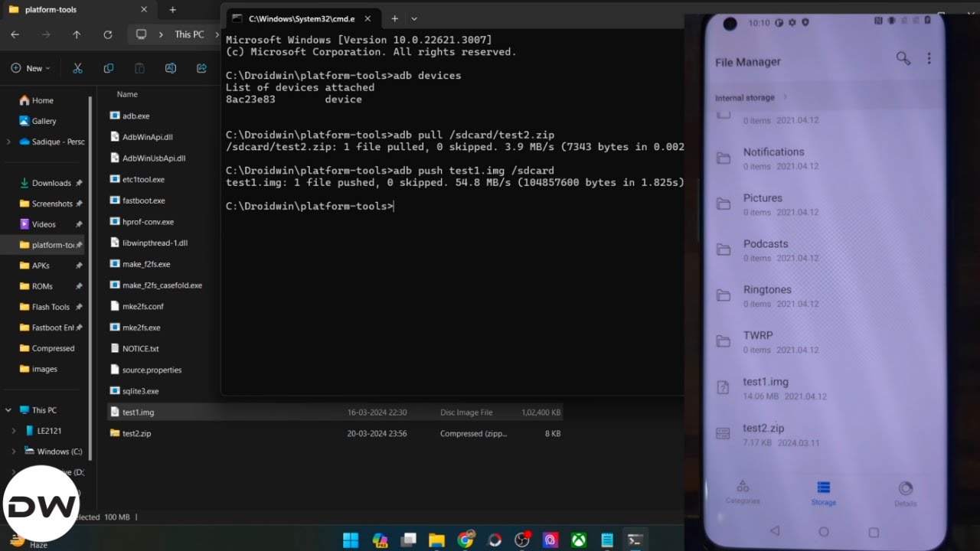Open the ROMs folder in sidebar
Image resolution: width=980 pixels, height=551 pixels.
coord(37,286)
